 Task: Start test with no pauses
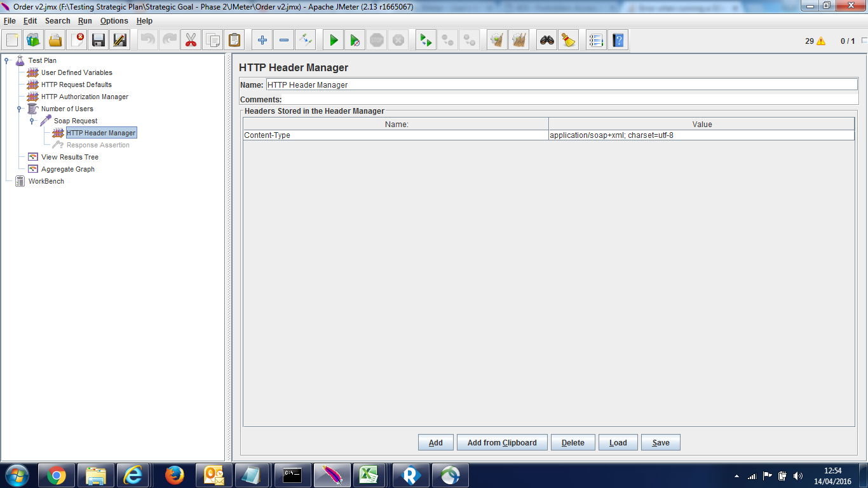(355, 41)
